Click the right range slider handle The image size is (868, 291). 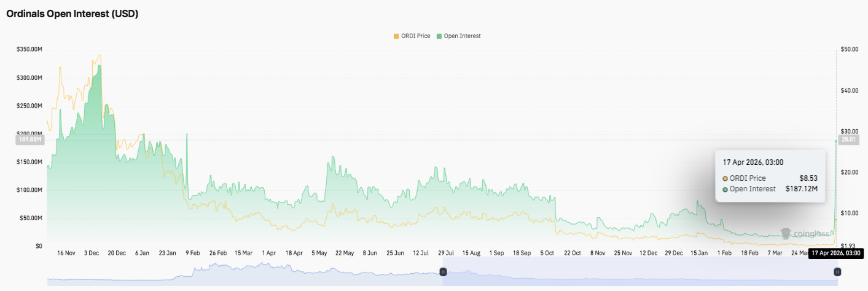coord(837,272)
